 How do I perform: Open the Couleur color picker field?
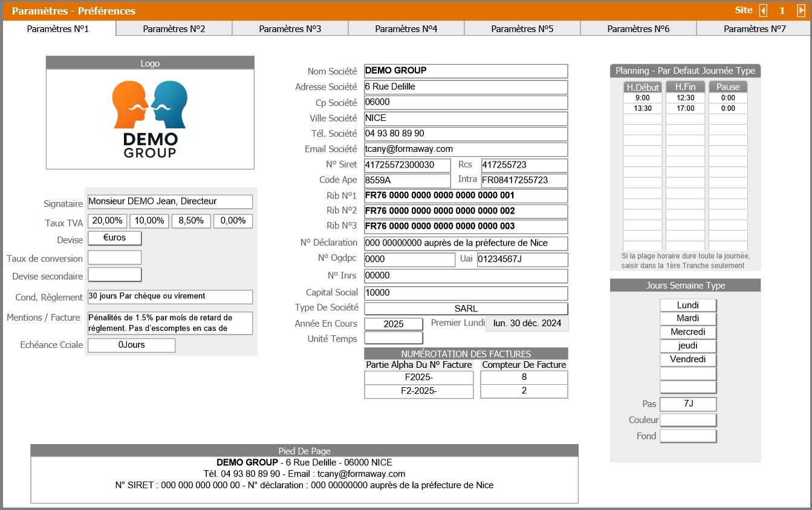pos(688,420)
